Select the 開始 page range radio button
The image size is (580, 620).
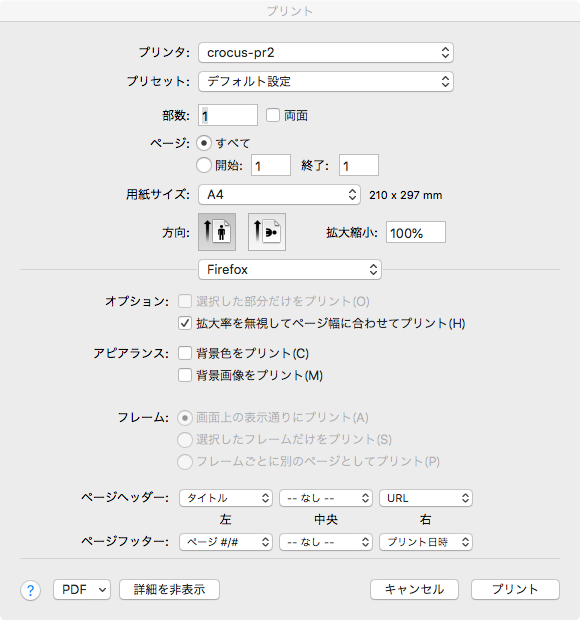(204, 165)
